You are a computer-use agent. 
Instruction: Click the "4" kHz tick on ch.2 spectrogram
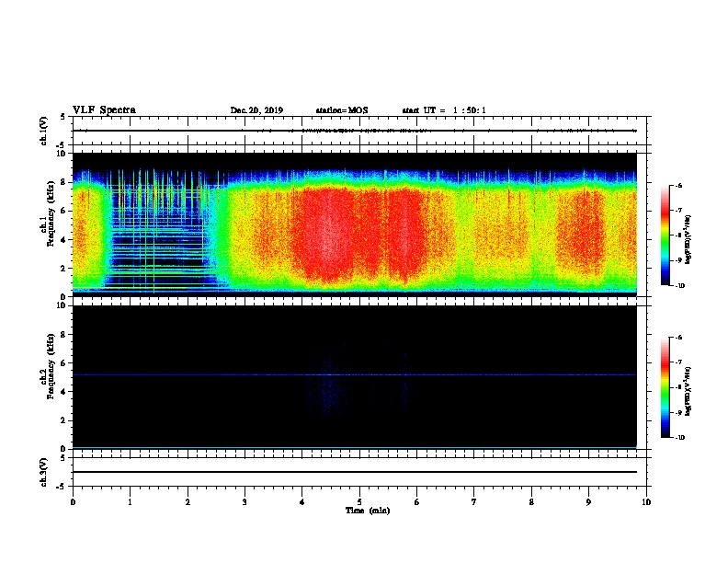64,392
